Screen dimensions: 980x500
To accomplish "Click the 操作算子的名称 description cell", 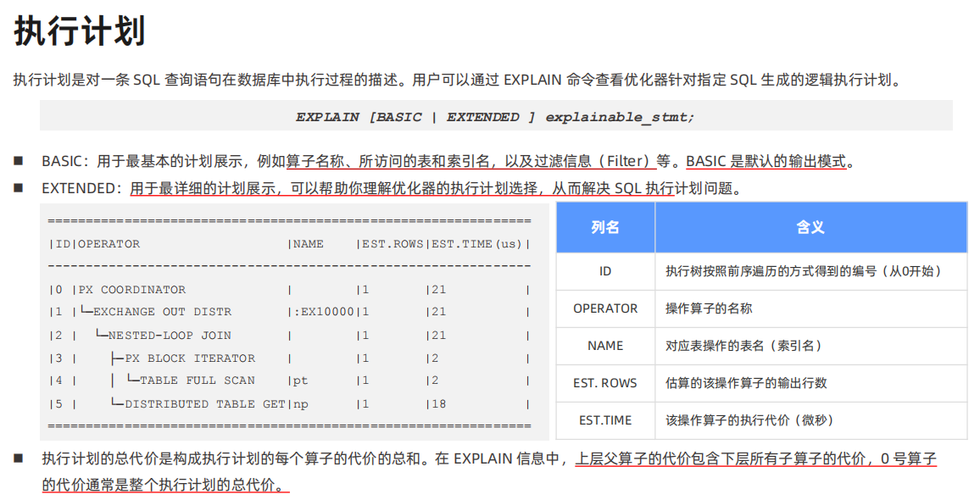I will pyautogui.click(x=709, y=308).
